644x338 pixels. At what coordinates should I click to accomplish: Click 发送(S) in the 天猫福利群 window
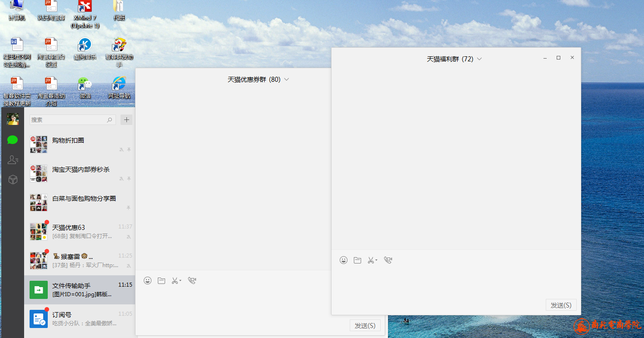pyautogui.click(x=561, y=305)
